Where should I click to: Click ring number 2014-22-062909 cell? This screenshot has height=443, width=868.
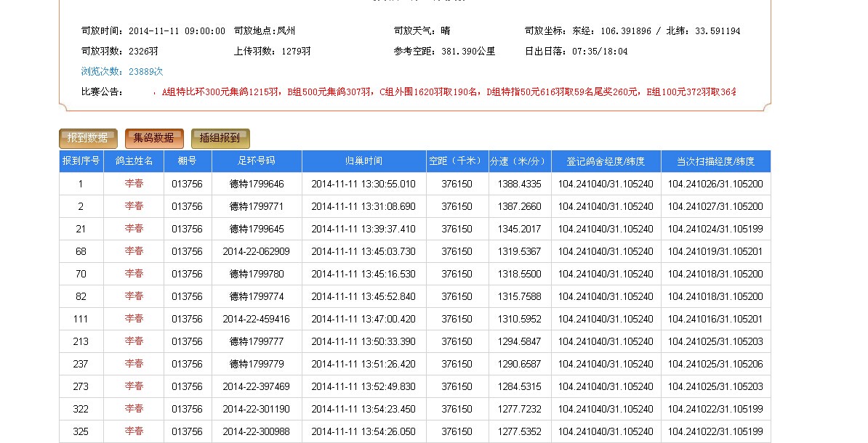pyautogui.click(x=257, y=252)
